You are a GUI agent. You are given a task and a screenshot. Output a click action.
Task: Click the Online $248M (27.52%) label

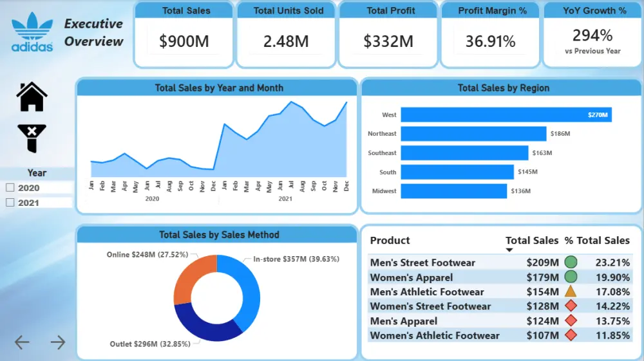pyautogui.click(x=147, y=254)
